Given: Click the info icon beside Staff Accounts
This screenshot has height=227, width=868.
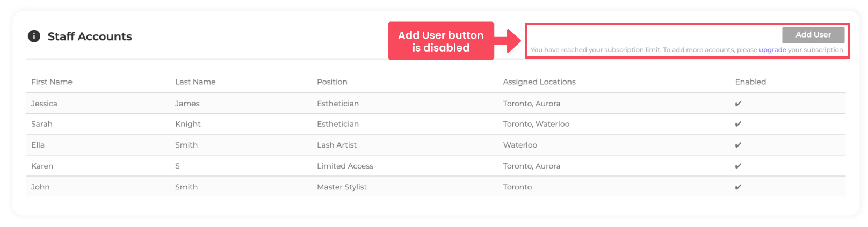Looking at the screenshot, I should pos(34,36).
